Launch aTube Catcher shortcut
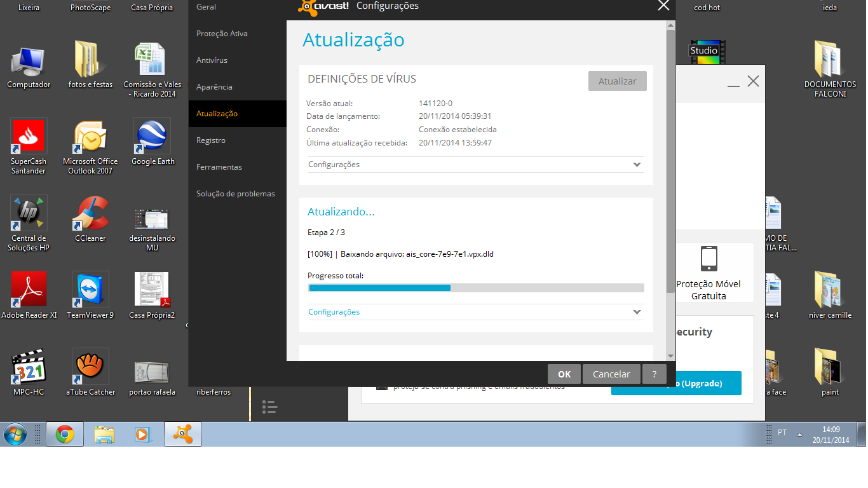This screenshot has width=868, height=488. [90, 369]
